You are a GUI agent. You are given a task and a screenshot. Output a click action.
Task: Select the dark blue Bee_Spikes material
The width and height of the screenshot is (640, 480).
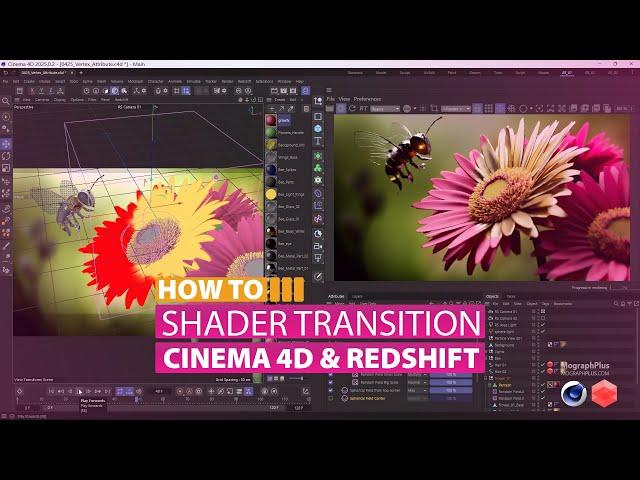pos(271,169)
